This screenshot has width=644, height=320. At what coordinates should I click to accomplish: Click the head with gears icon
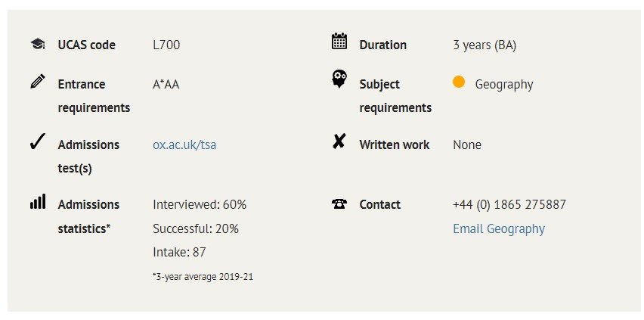339,79
